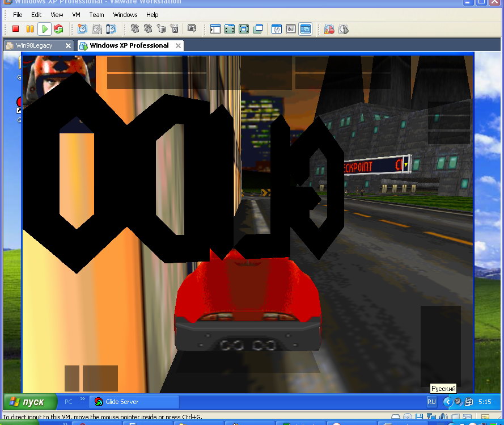Expand hidden tray icons arrow
Viewport: 504px width, 425px height.
(447, 402)
